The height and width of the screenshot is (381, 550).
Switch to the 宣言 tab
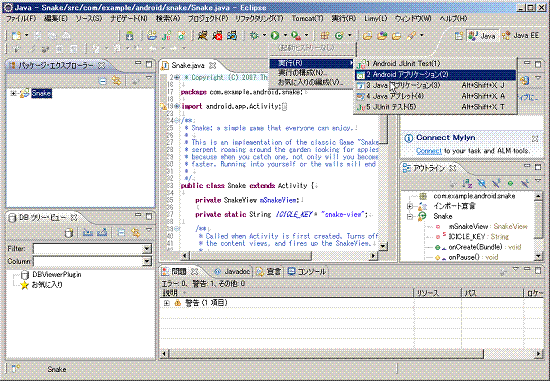click(269, 272)
